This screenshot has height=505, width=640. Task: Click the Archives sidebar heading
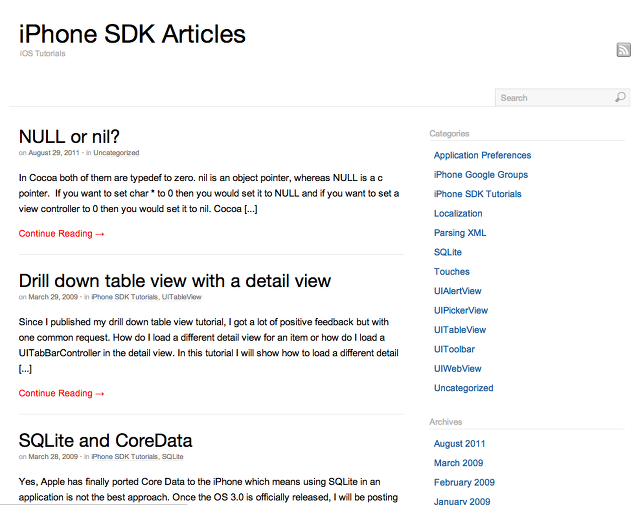point(446,422)
